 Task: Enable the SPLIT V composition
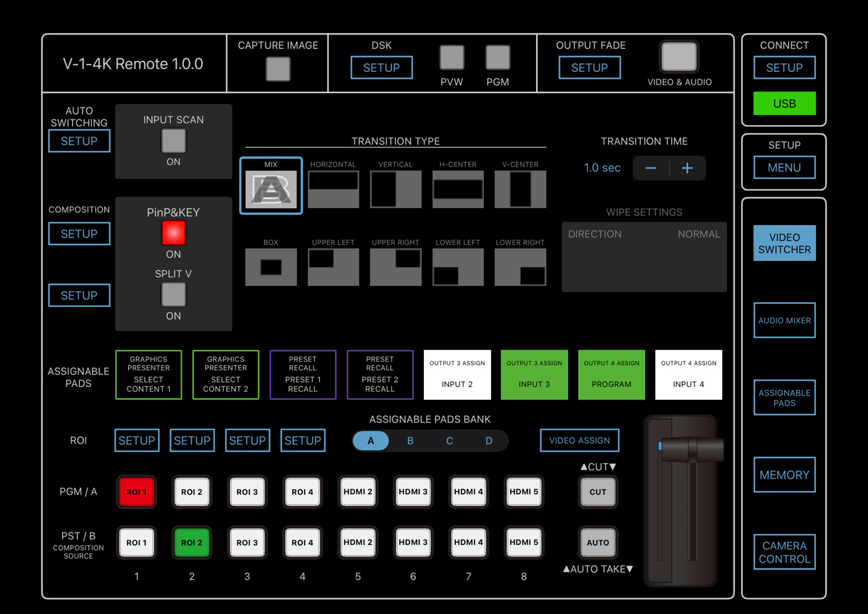click(174, 295)
